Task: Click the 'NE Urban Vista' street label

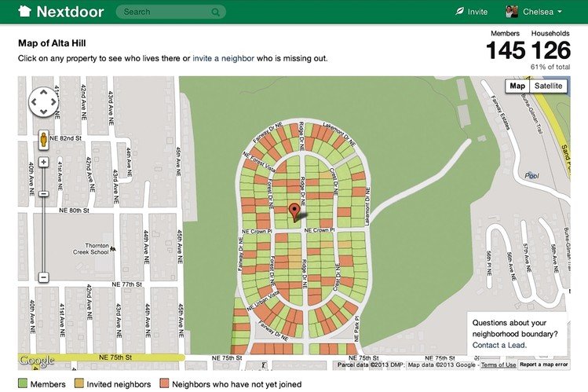Action: [263, 300]
